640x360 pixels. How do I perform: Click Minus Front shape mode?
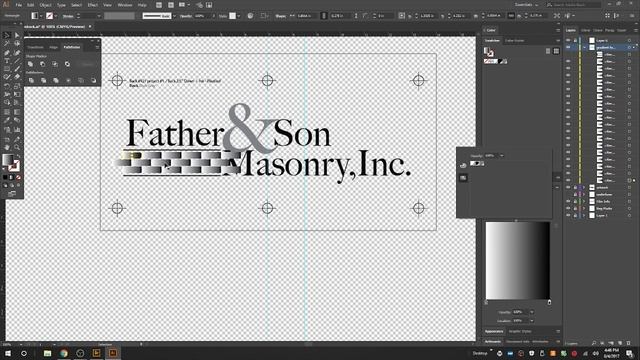(x=42, y=64)
